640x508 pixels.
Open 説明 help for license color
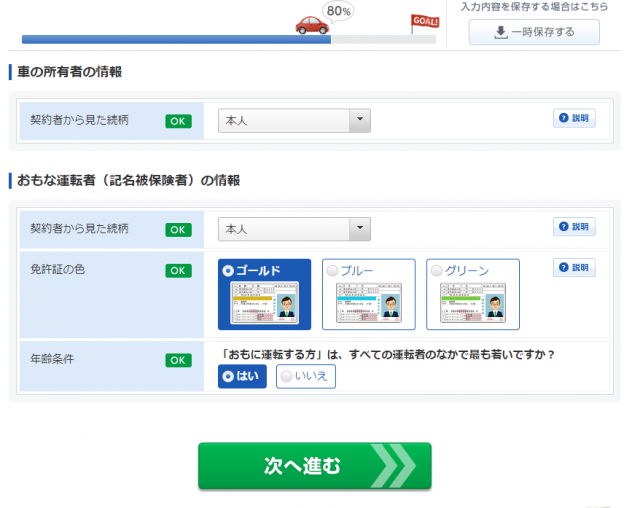(574, 268)
